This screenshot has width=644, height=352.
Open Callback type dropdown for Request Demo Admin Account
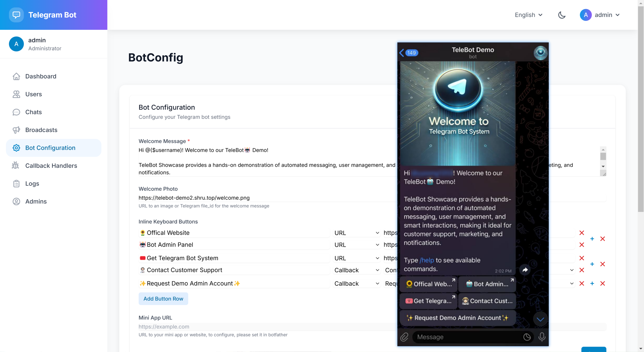[x=357, y=283]
